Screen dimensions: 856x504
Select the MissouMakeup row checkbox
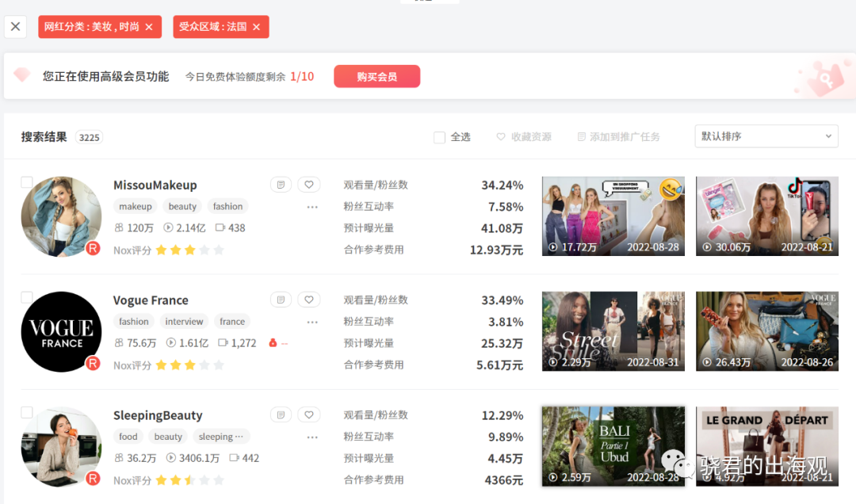click(x=26, y=181)
